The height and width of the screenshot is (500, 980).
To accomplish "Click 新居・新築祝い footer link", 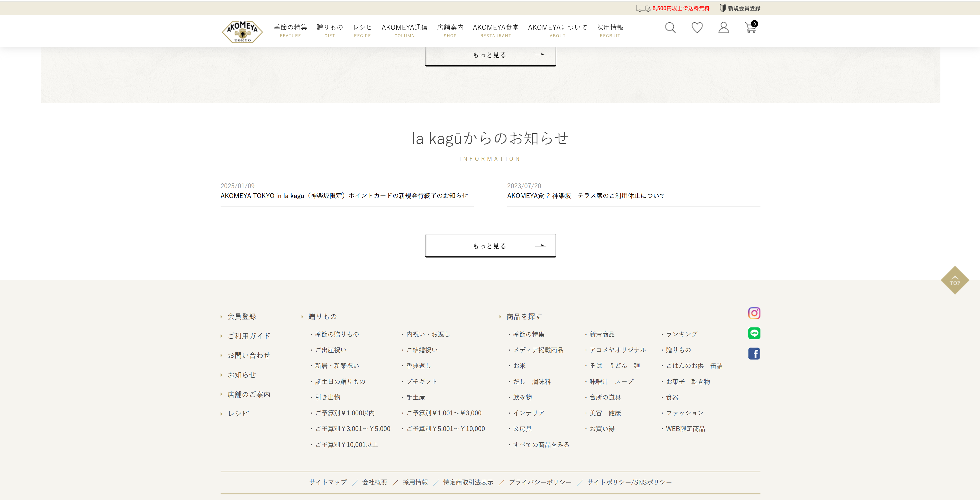I will click(337, 366).
